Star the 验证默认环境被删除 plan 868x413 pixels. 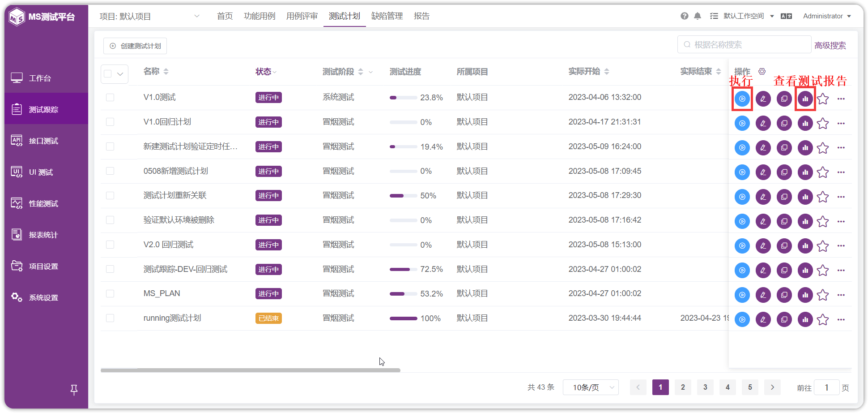click(823, 221)
